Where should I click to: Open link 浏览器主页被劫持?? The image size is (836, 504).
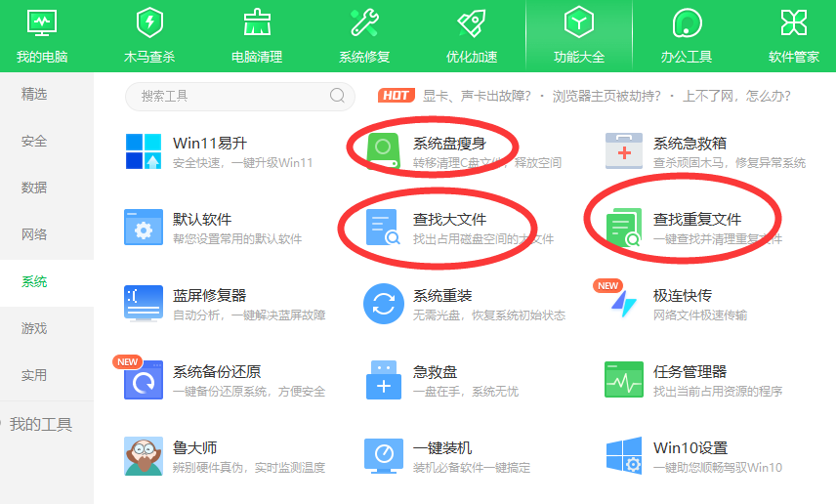click(x=606, y=96)
